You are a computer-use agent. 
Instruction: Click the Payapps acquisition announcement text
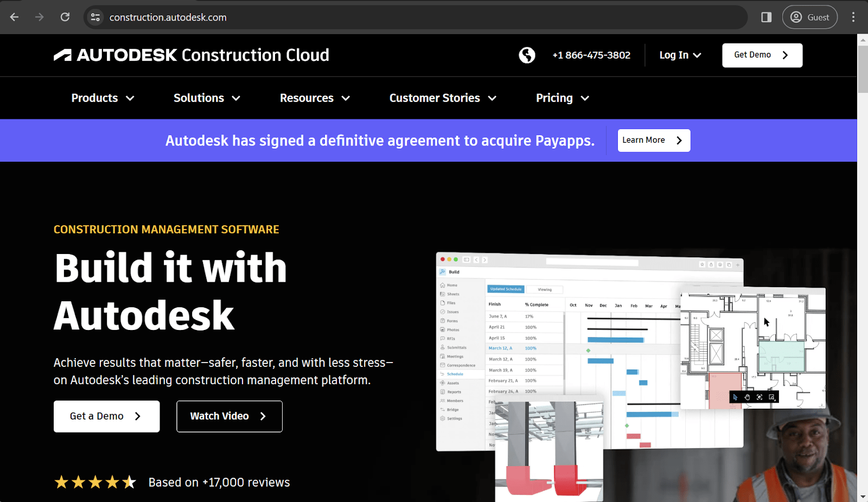click(380, 141)
